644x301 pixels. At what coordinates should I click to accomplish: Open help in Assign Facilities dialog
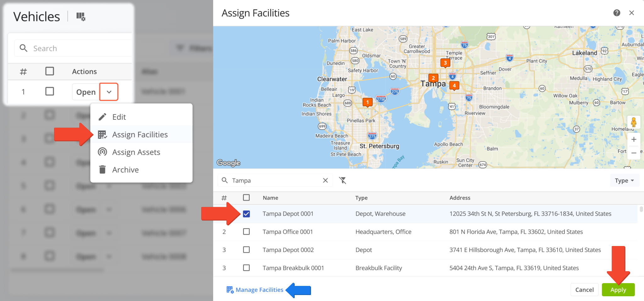tap(617, 13)
